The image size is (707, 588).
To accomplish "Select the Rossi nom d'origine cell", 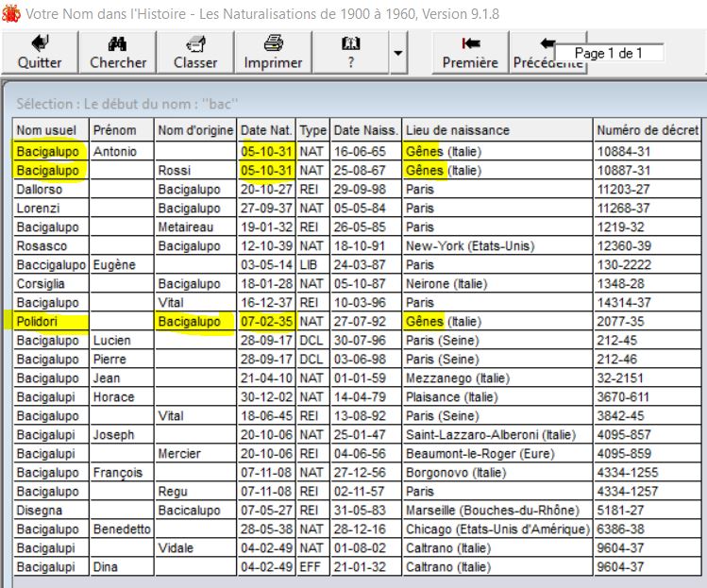I will 195,171.
